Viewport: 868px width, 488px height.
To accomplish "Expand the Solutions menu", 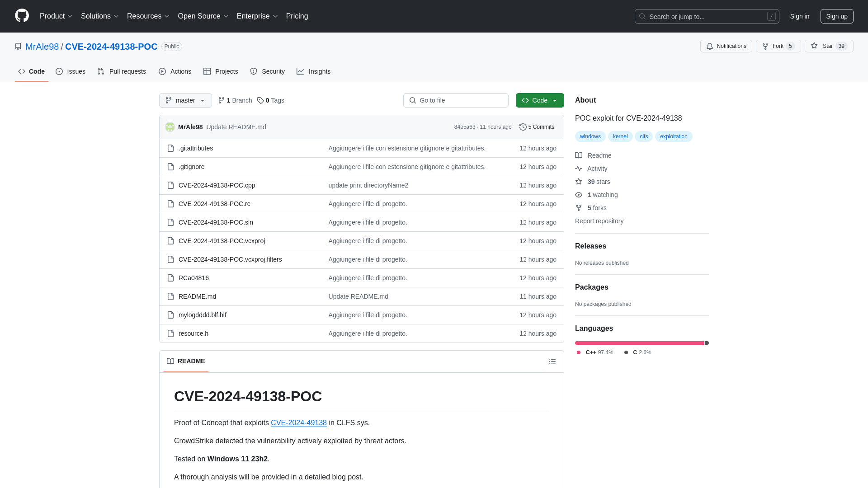I will pos(99,16).
